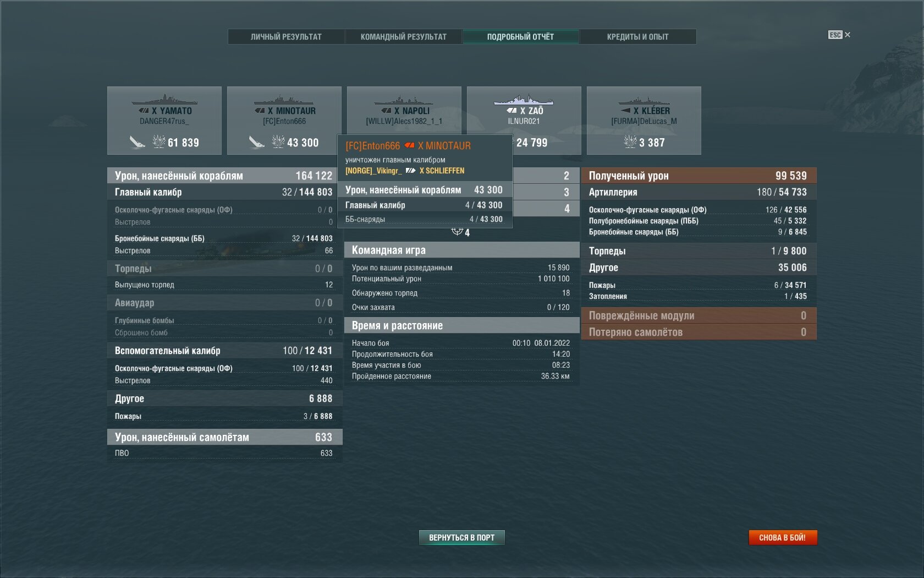Click [NORGE]_Vikingr_ name in tooltip
Viewport: 924px width, 578px height.
373,171
